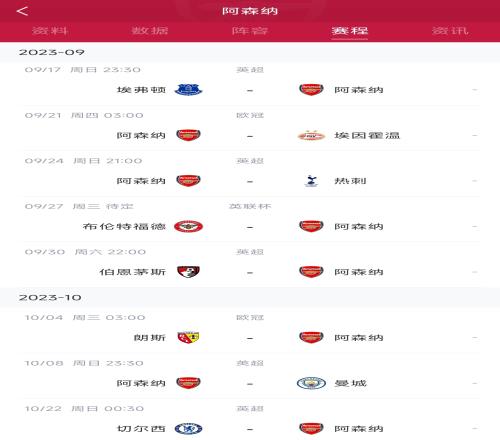
Task: Select the RC Lens badge
Action: click(188, 338)
